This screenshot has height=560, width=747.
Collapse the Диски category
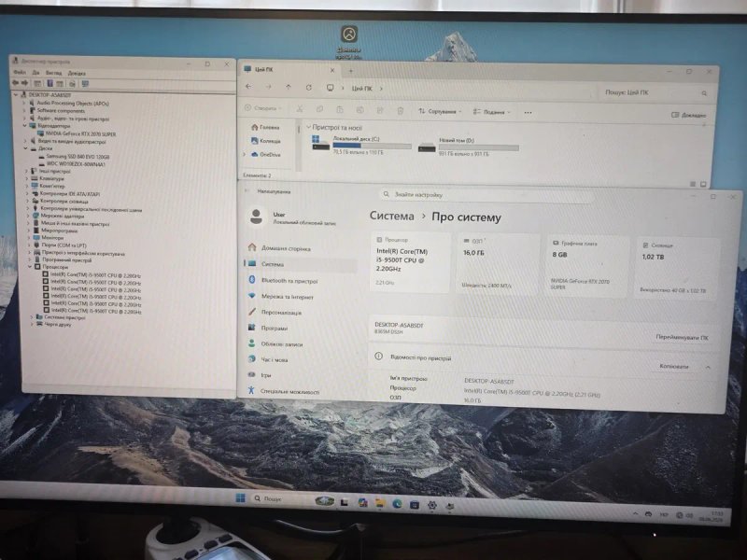tap(25, 148)
